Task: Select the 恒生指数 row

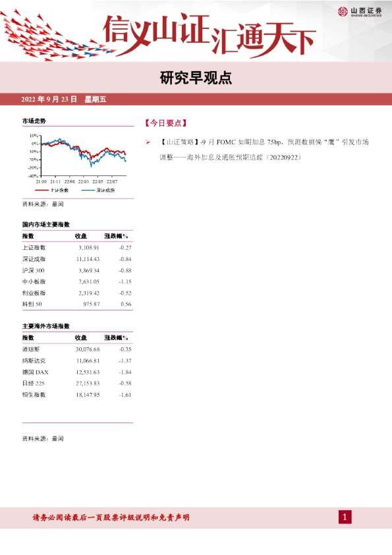Action: coord(77,395)
